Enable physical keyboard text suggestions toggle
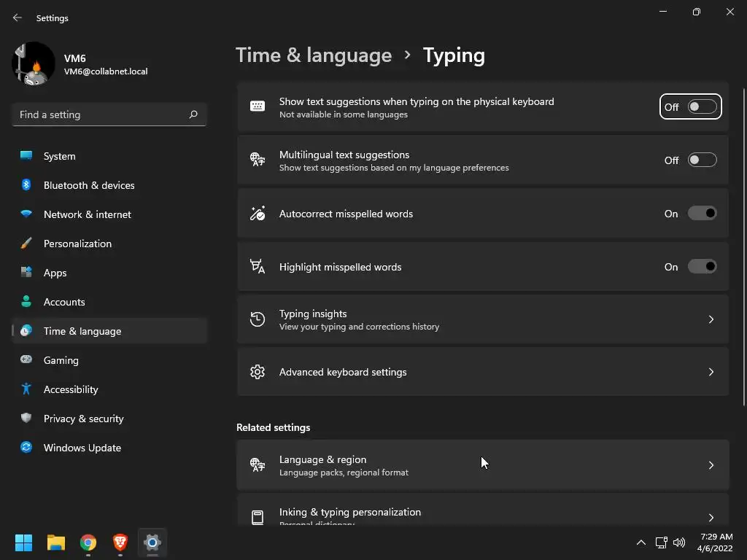747x560 pixels. [702, 107]
